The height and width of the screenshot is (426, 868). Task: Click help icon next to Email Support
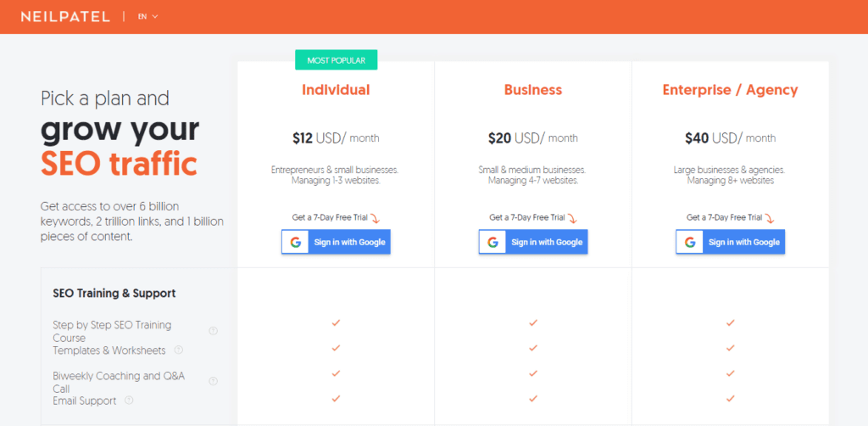[129, 400]
